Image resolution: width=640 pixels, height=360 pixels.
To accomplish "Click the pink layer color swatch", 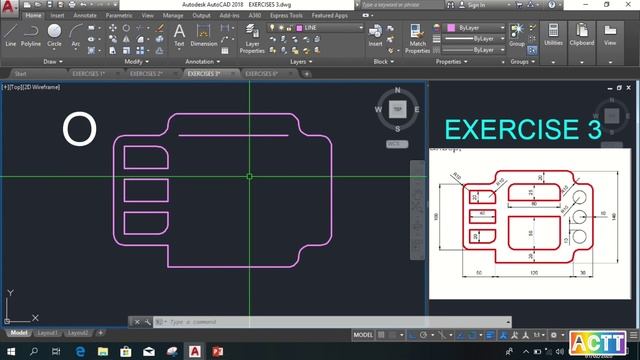I will [299, 28].
